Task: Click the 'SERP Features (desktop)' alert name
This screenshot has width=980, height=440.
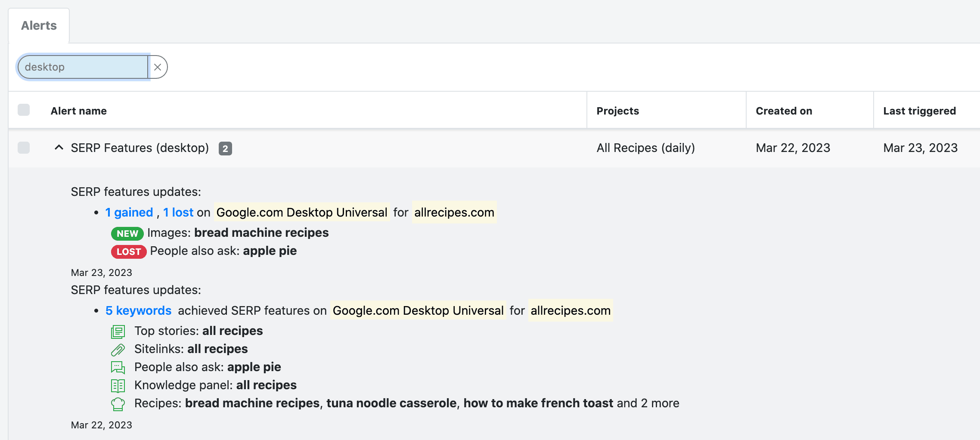Action: tap(140, 148)
